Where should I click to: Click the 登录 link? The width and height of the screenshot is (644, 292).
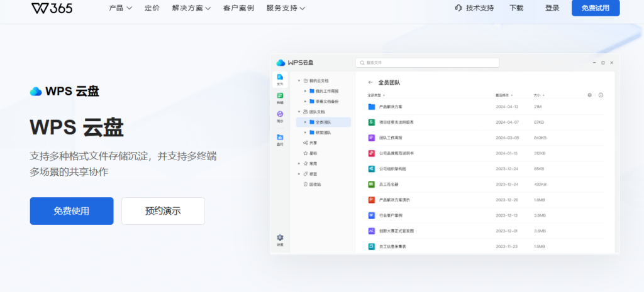[x=552, y=8]
